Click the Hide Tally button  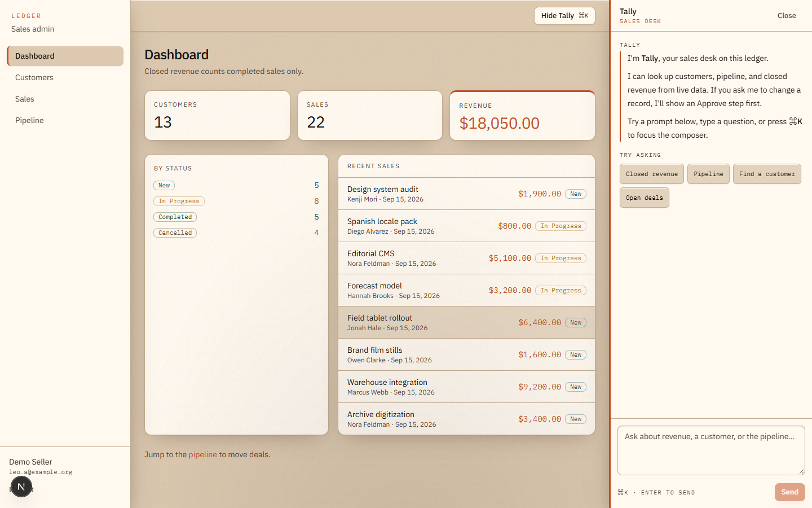(x=564, y=16)
